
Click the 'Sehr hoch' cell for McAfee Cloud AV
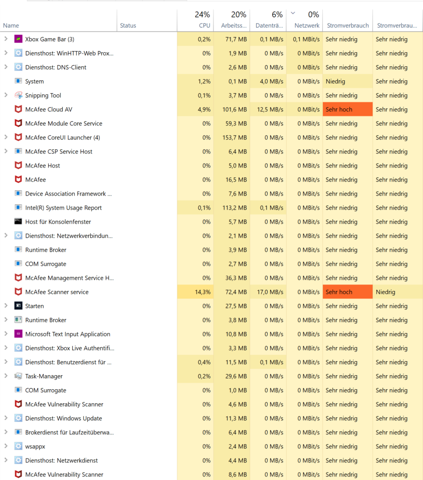348,109
